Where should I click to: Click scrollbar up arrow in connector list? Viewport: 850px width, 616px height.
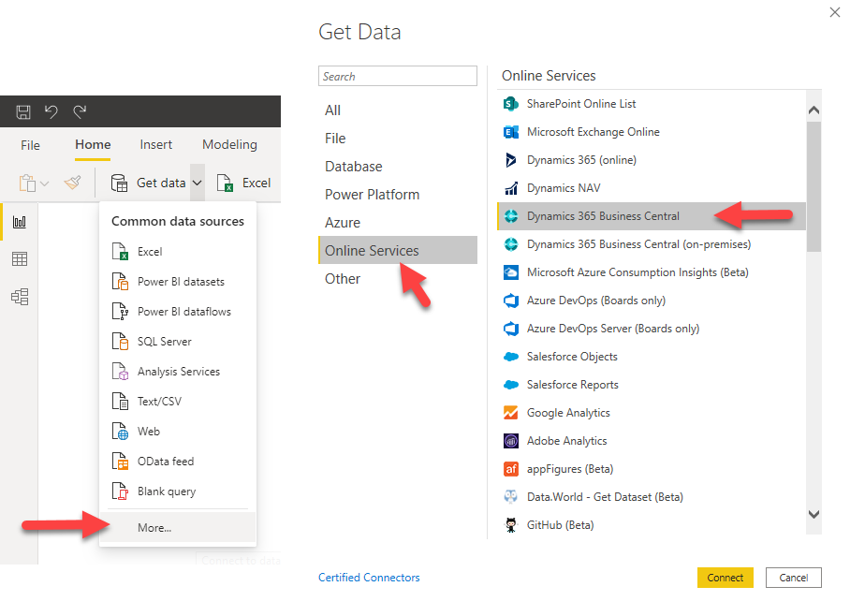click(x=813, y=110)
